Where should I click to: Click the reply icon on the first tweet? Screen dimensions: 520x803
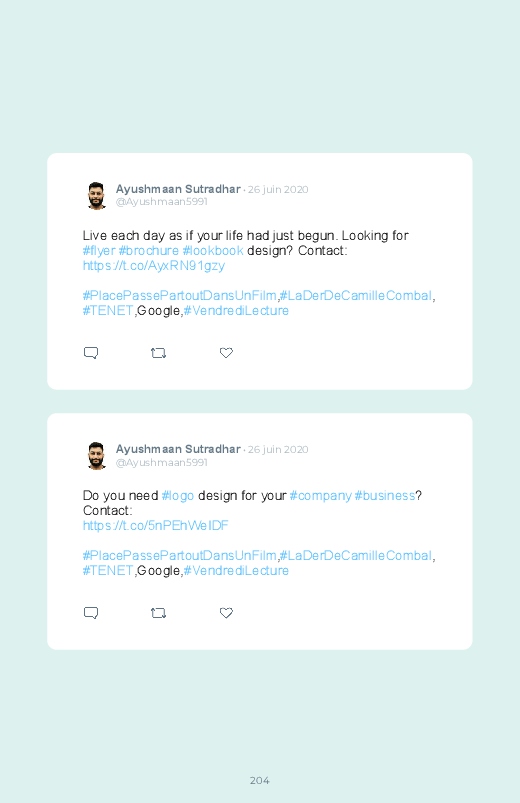pos(91,353)
